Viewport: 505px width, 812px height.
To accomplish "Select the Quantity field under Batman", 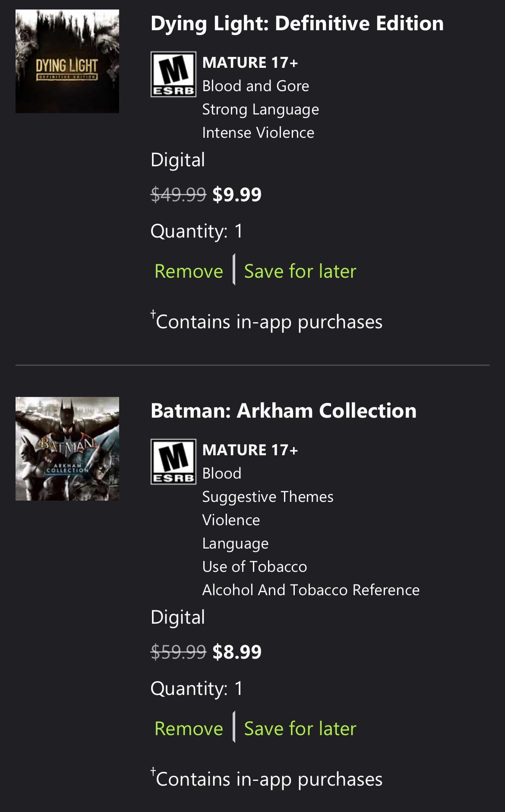I will [x=196, y=688].
